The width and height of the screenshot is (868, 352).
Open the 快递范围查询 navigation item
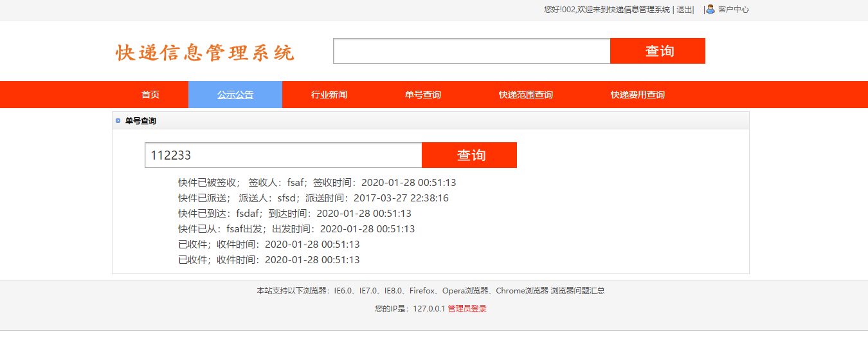pyautogui.click(x=526, y=95)
